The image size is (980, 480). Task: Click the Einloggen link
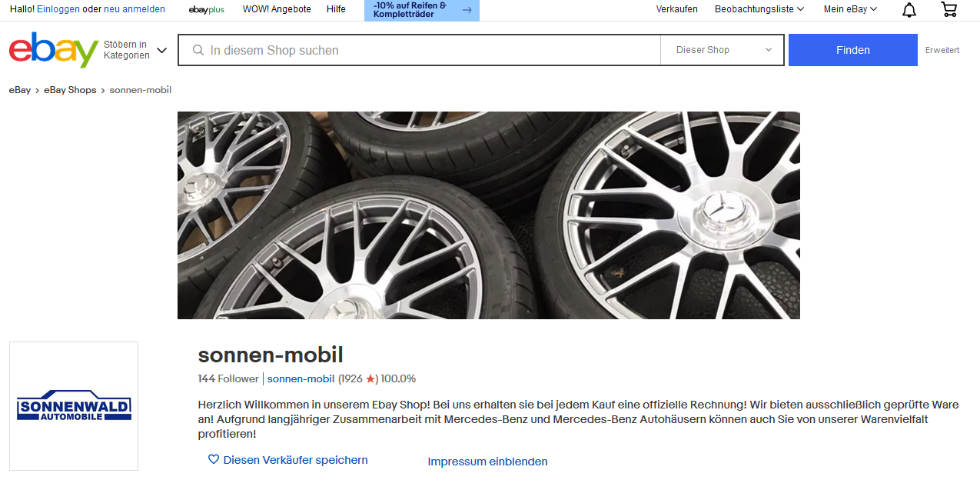click(x=58, y=9)
